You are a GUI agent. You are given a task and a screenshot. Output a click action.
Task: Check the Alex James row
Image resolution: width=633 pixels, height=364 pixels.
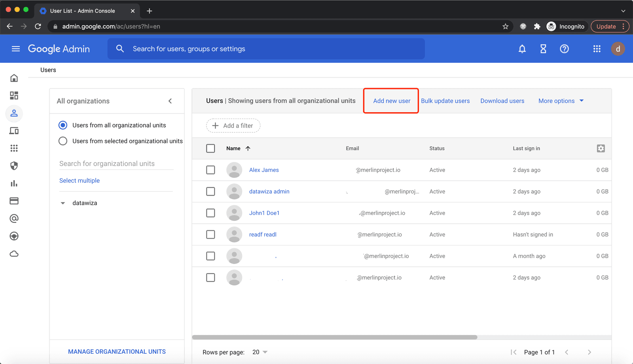point(210,170)
